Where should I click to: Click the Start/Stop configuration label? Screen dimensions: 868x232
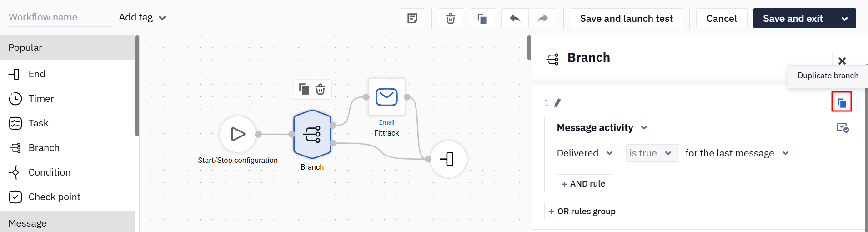(238, 160)
